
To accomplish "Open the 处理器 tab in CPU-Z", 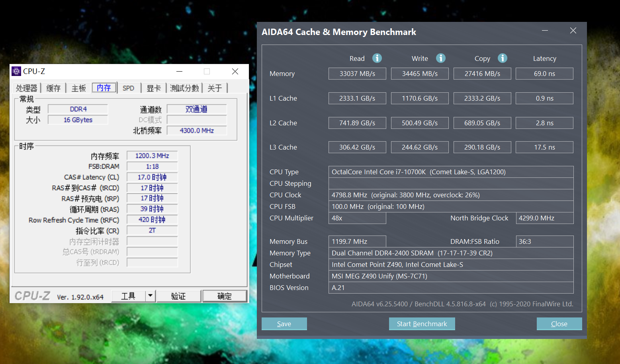I will pos(26,88).
